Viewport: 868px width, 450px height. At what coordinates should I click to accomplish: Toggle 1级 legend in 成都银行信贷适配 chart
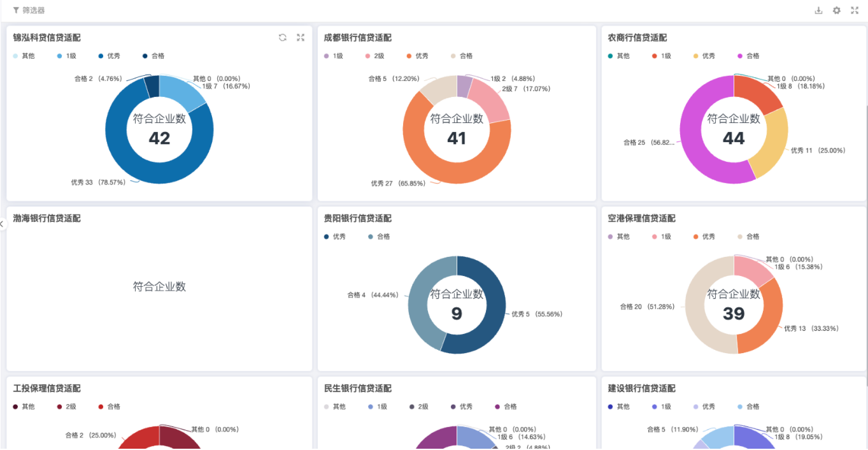pos(333,56)
